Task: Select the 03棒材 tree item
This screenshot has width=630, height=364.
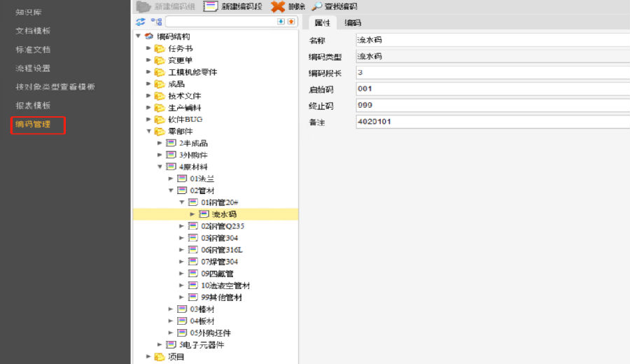Action: click(x=202, y=309)
